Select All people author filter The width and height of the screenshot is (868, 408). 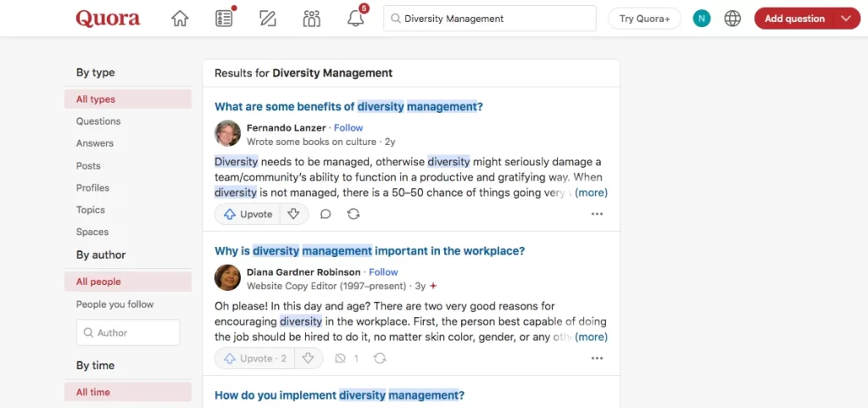point(128,282)
